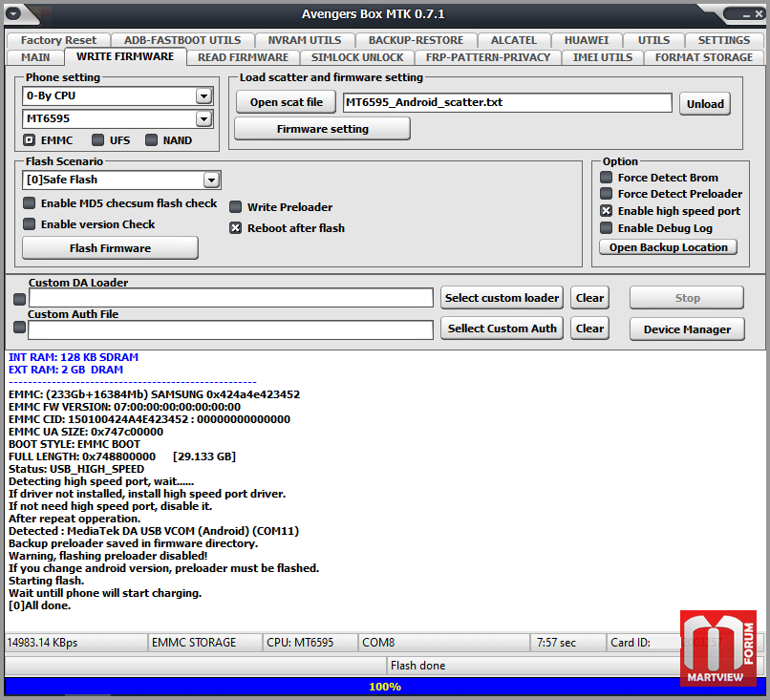Screen dimensions: 770x700
Task: Select the HUAWEI tab
Action: pyautogui.click(x=587, y=40)
